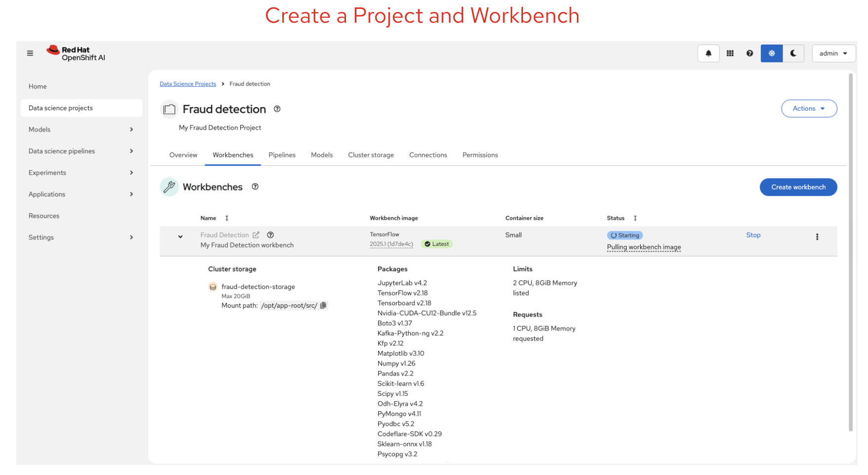Open the kebab menu for Fraud Detection workbench

[817, 237]
